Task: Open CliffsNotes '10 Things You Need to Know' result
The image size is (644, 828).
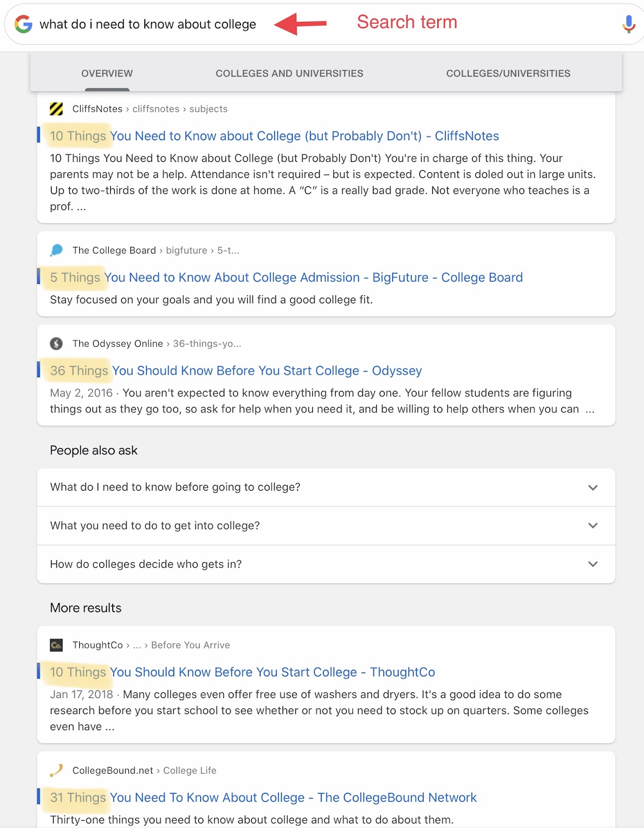Action: (274, 136)
